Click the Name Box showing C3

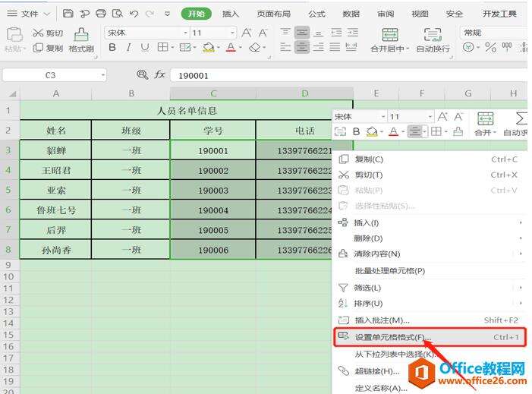[52, 75]
